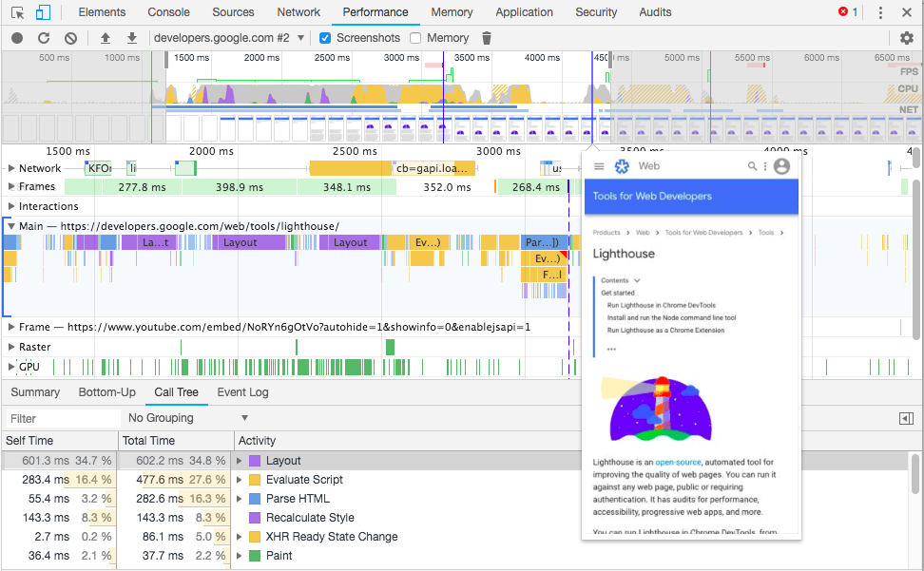Expand the youtube.com Frame track
The height and width of the screenshot is (571, 924).
click(11, 327)
